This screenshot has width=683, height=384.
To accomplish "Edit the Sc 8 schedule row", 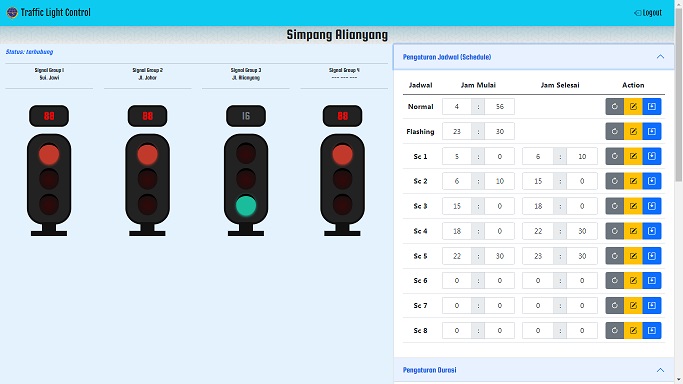I will click(x=633, y=330).
